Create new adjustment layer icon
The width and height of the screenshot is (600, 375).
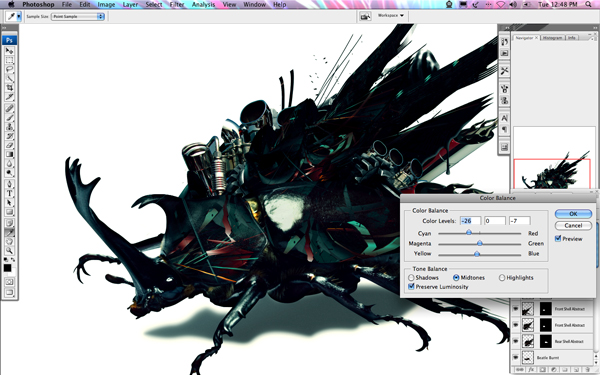coord(554,370)
